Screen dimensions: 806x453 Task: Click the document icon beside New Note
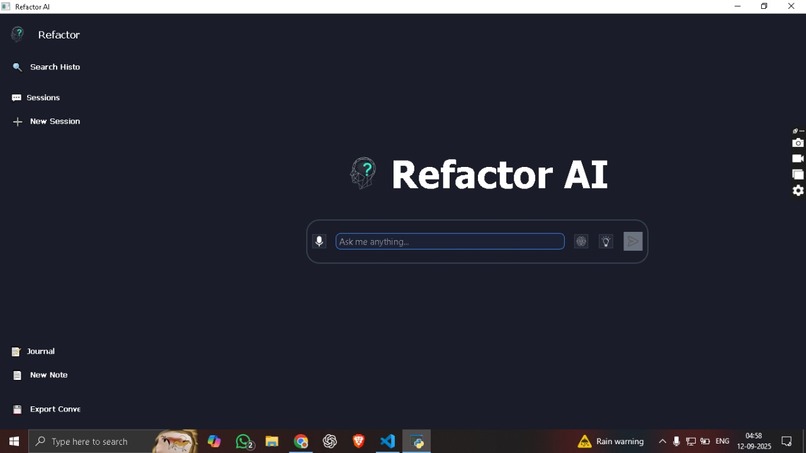pyautogui.click(x=17, y=375)
